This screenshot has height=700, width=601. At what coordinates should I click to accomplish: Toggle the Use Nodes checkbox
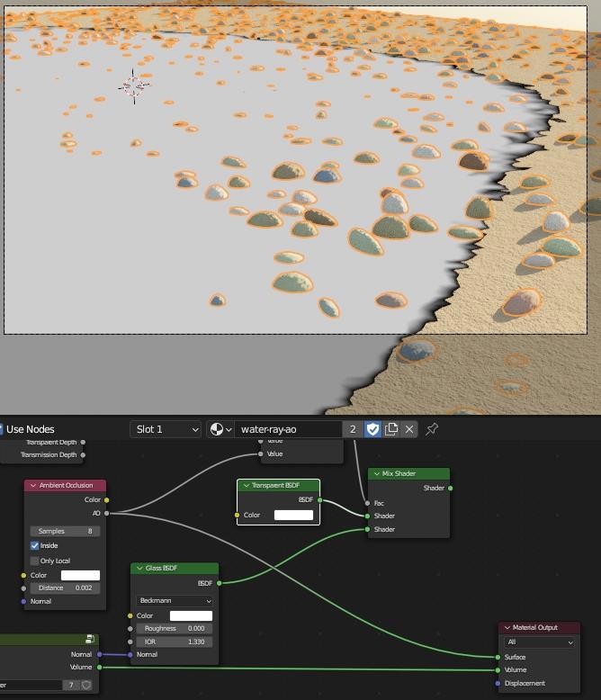[2, 429]
